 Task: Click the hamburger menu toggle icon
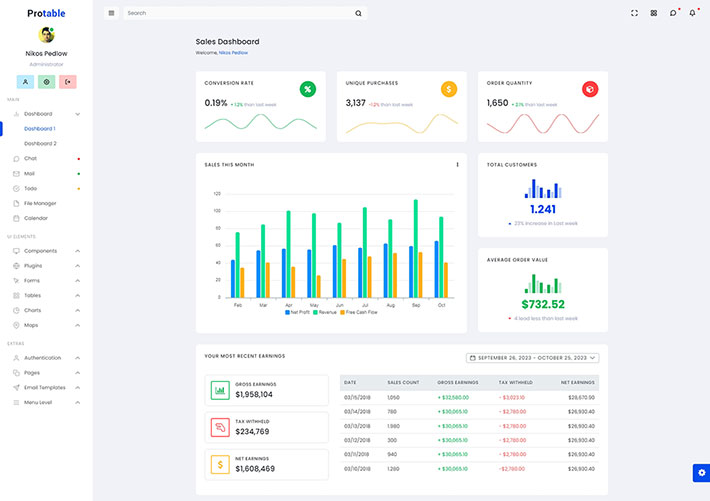111,13
